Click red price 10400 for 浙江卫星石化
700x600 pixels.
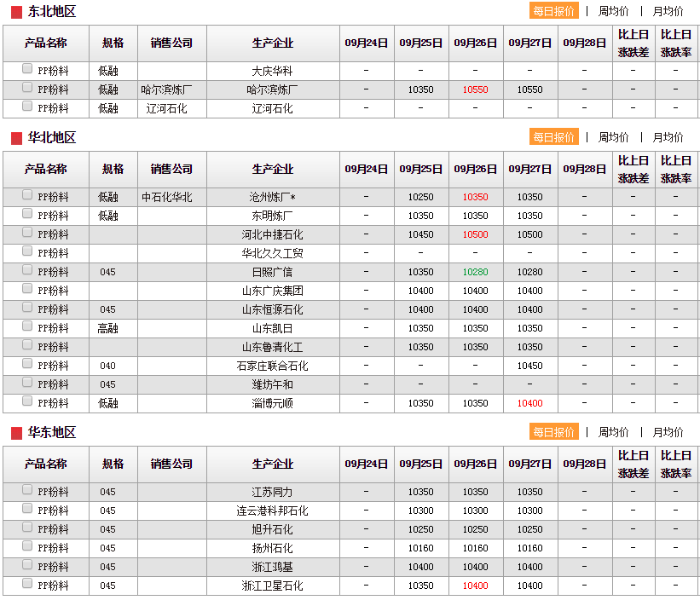pyautogui.click(x=476, y=586)
